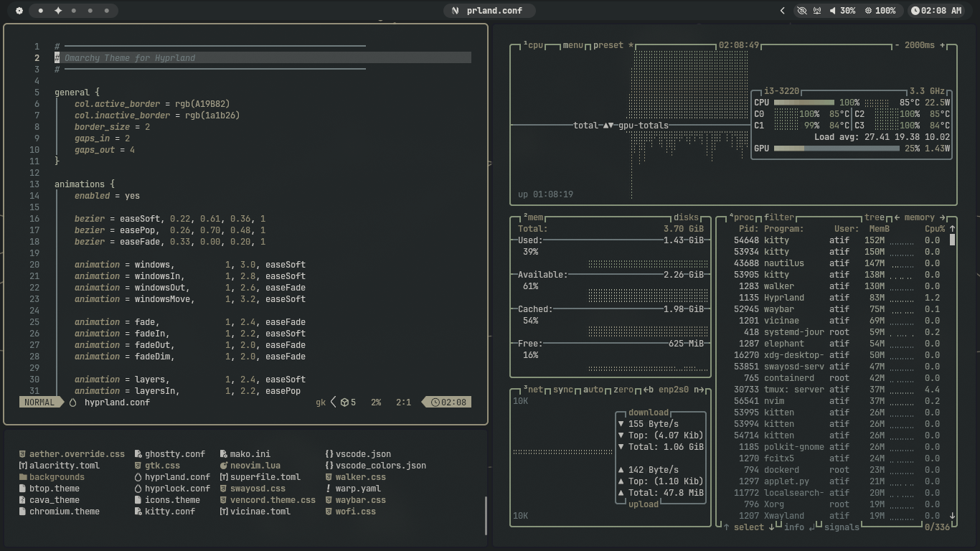Image resolution: width=980 pixels, height=551 pixels.
Task: Open waybar.css in file list
Action: 355,500
